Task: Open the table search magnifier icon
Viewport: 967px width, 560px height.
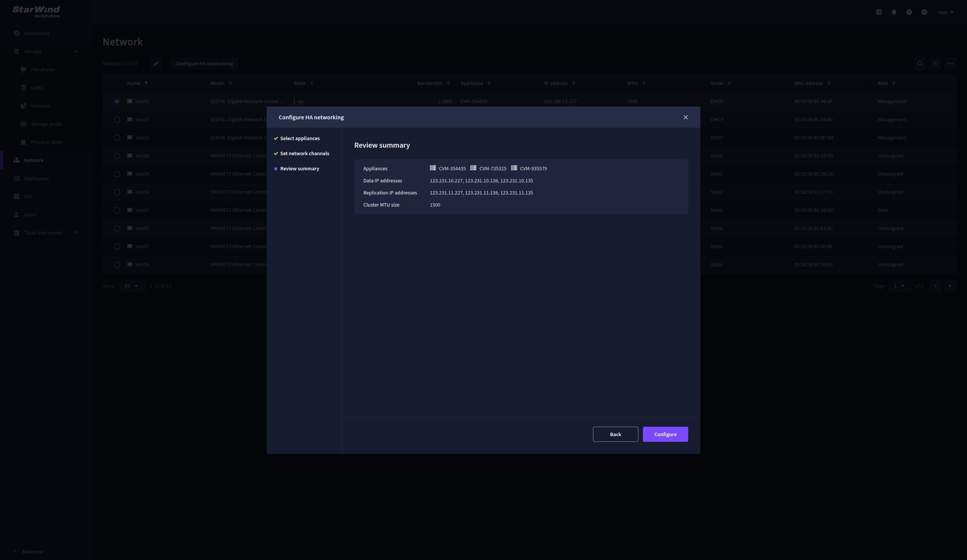Action: click(x=920, y=64)
